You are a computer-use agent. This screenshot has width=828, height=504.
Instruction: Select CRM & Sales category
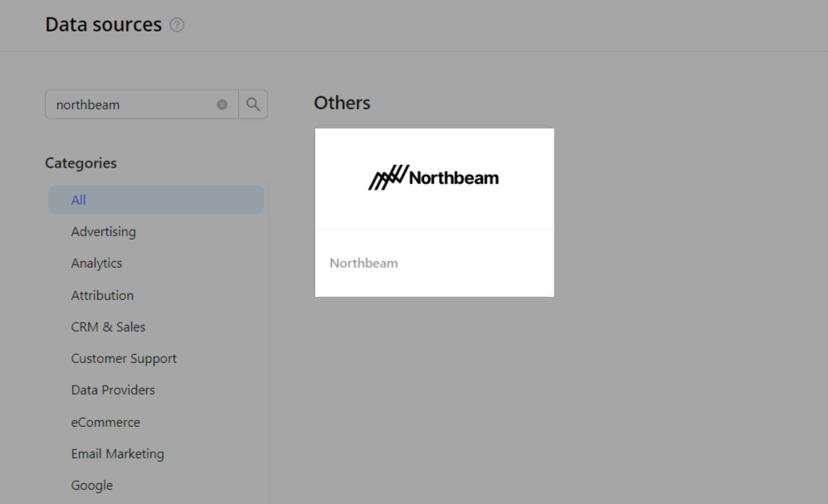pyautogui.click(x=108, y=327)
